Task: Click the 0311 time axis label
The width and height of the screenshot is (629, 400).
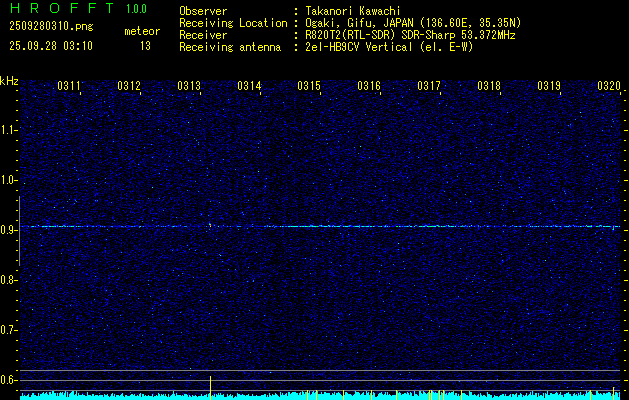Action: pyautogui.click(x=69, y=85)
